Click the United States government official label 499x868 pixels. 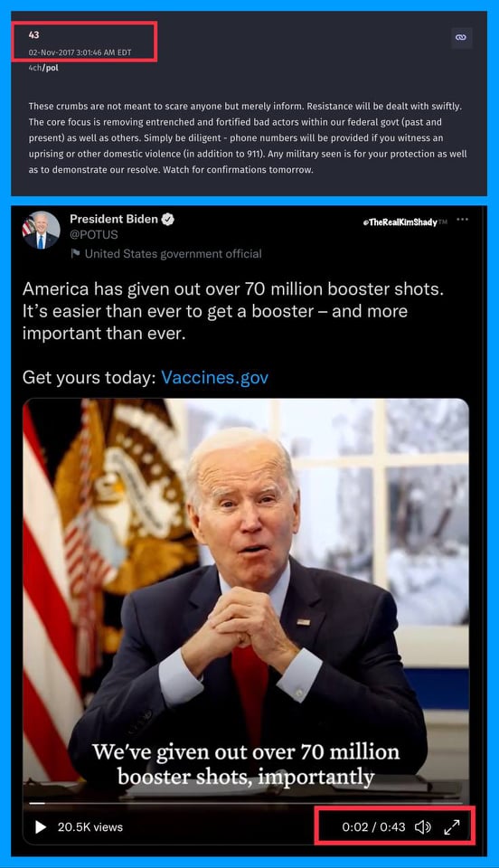pos(174,253)
